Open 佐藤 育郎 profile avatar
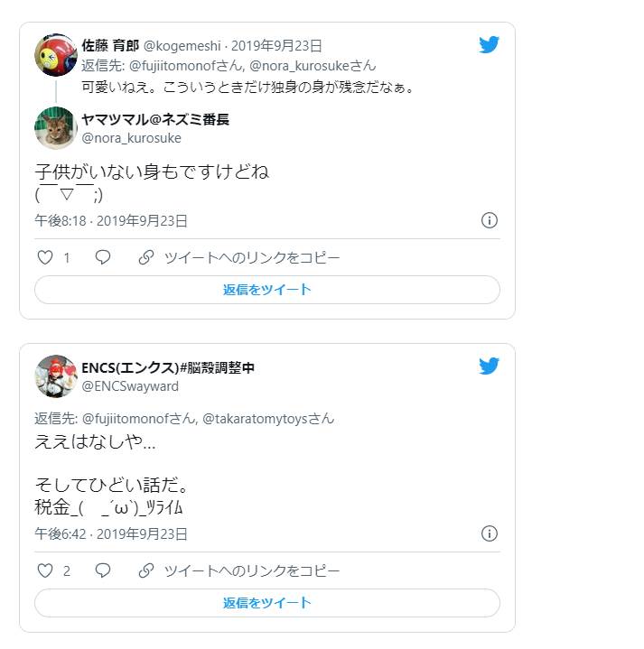 pyautogui.click(x=55, y=55)
